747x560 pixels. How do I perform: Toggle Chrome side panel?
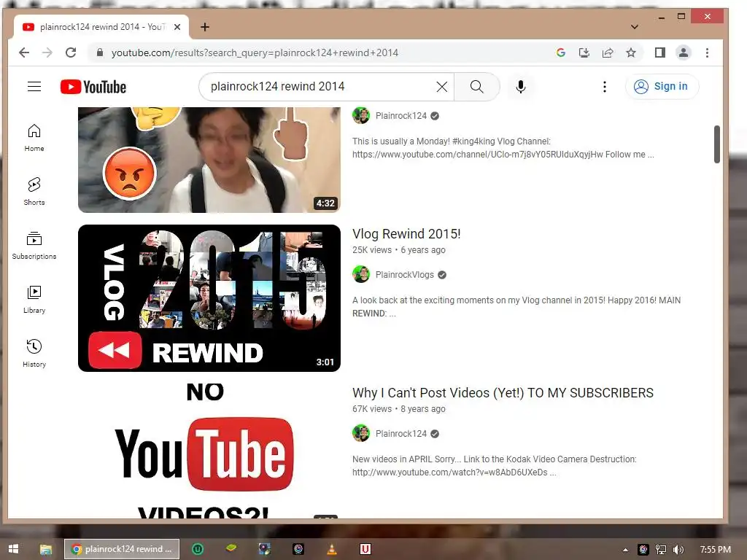659,52
